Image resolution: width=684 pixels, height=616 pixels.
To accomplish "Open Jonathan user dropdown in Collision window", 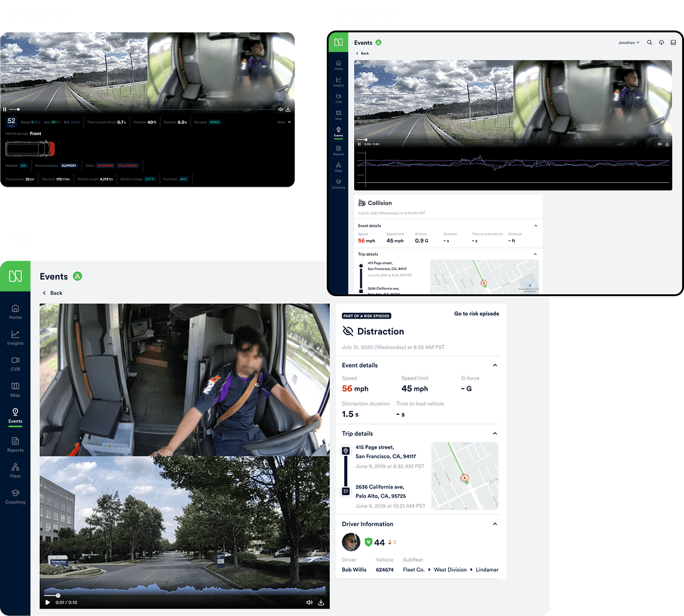I will pos(629,43).
